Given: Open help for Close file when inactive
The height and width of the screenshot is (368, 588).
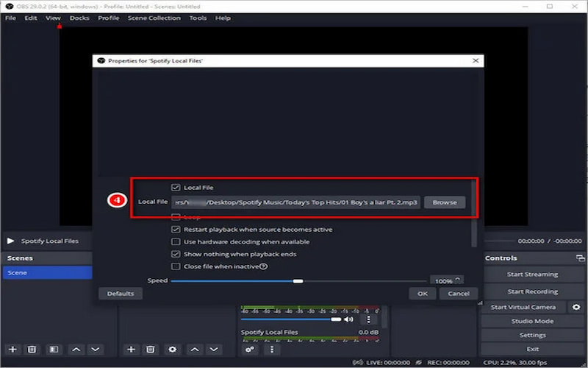Looking at the screenshot, I should coord(264,266).
